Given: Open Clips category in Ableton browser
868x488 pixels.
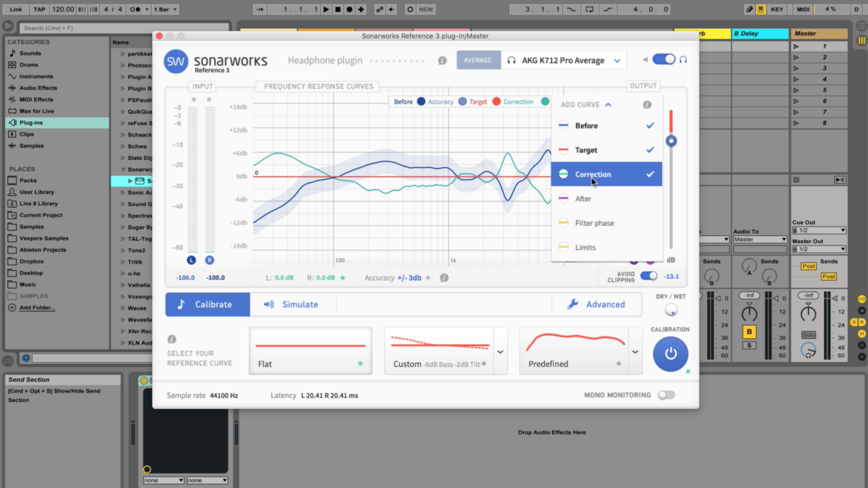Looking at the screenshot, I should (x=27, y=135).
